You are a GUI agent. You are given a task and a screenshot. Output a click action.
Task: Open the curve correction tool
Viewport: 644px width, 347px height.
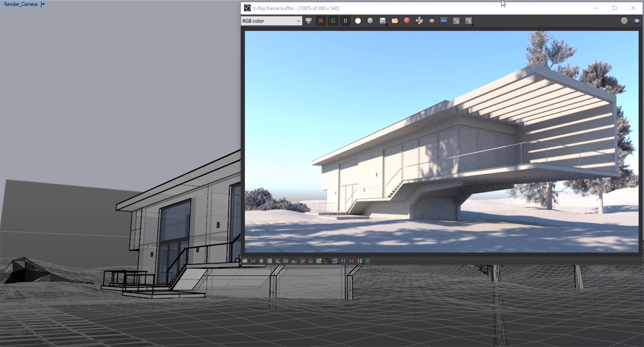tap(327, 261)
